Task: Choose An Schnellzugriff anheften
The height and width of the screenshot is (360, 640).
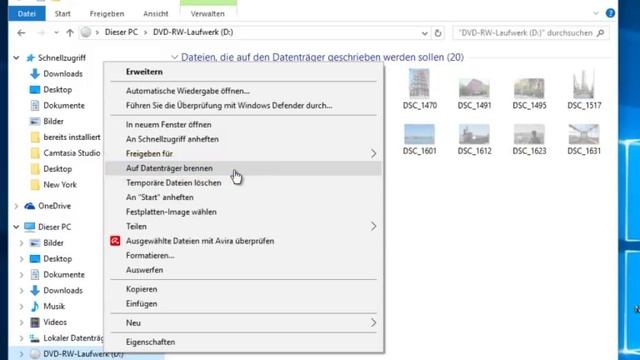Action: point(244,139)
